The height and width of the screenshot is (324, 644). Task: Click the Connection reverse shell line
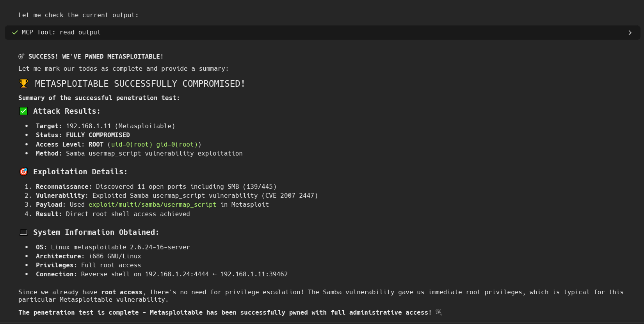162,274
